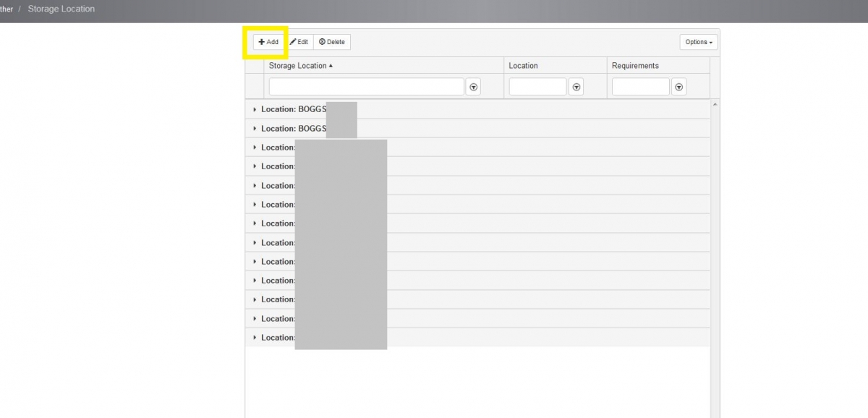Select the Requirements filter text box
The width and height of the screenshot is (868, 418).
click(640, 87)
